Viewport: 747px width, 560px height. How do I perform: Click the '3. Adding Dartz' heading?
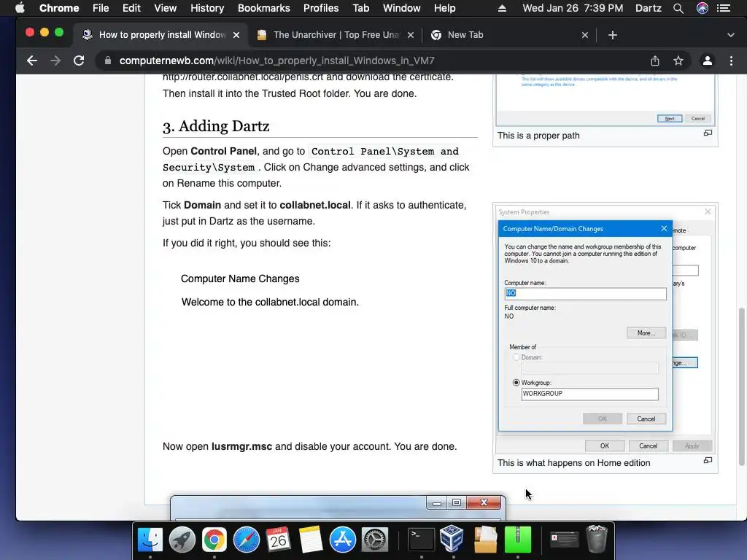coord(216,126)
